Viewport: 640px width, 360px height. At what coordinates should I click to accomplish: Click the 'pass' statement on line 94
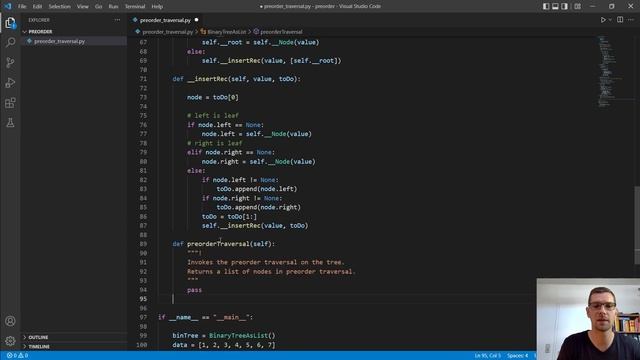pos(194,290)
